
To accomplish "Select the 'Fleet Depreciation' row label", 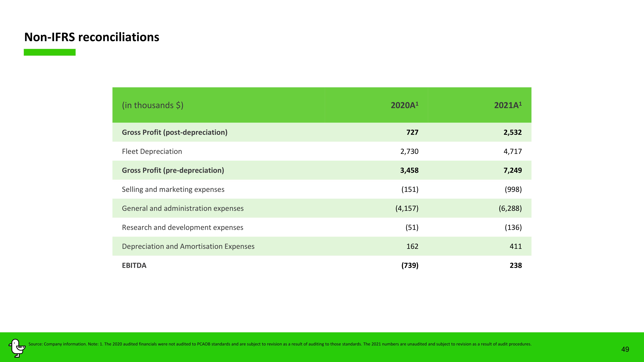I will (152, 151).
